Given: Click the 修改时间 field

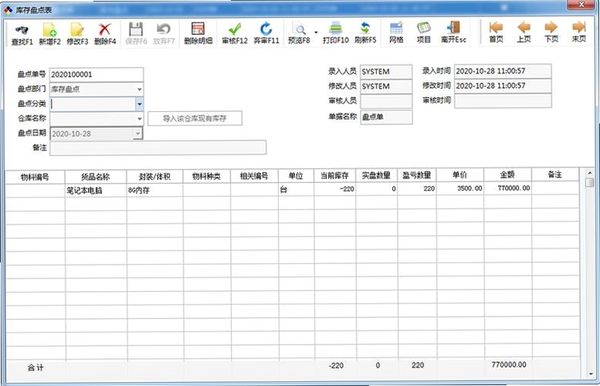Looking at the screenshot, I should tap(503, 86).
